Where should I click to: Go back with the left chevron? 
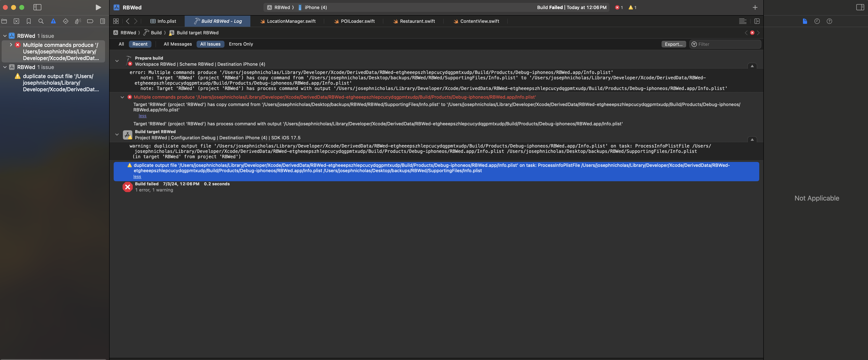(128, 21)
